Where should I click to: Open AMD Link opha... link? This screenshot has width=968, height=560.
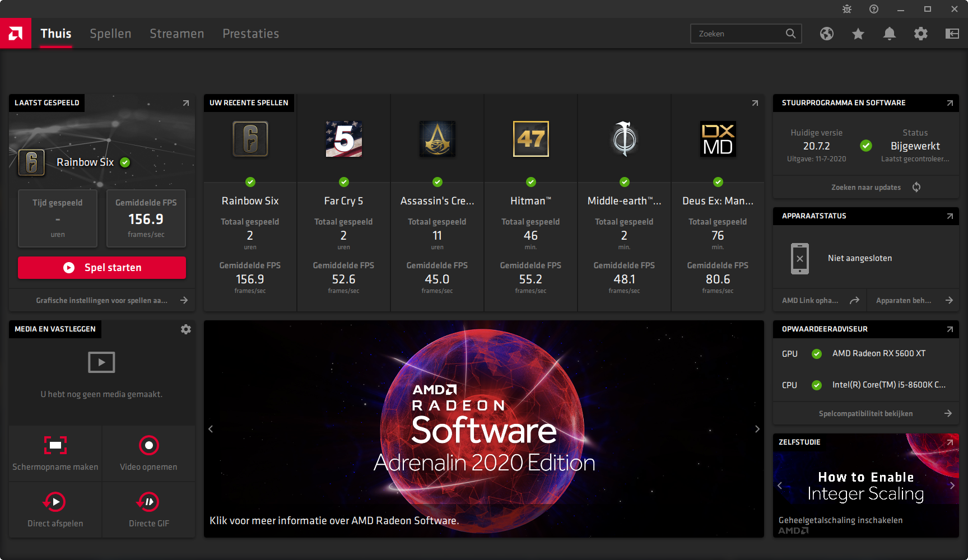820,301
